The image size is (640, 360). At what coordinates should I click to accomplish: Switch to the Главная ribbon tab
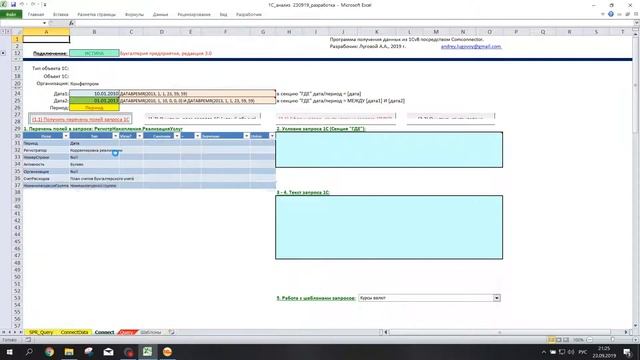tap(36, 14)
